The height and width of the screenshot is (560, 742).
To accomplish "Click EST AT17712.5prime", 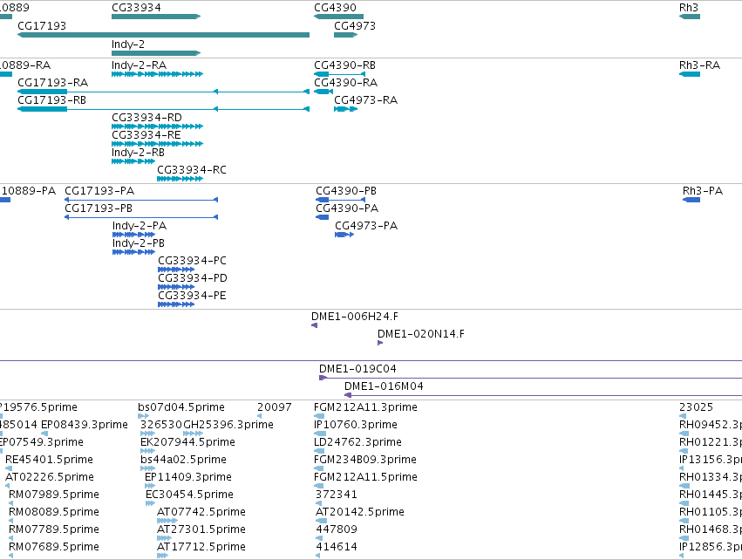I will click(162, 557).
